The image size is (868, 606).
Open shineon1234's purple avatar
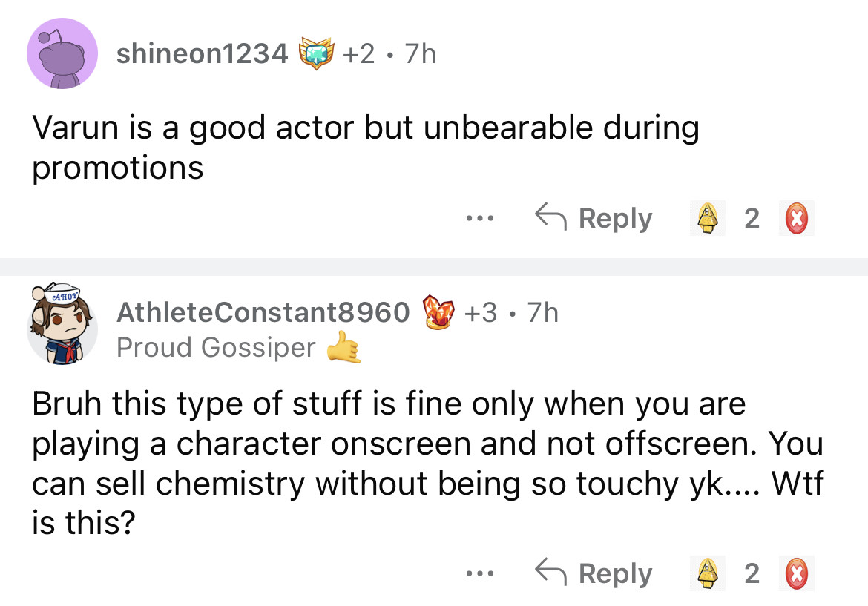62,53
